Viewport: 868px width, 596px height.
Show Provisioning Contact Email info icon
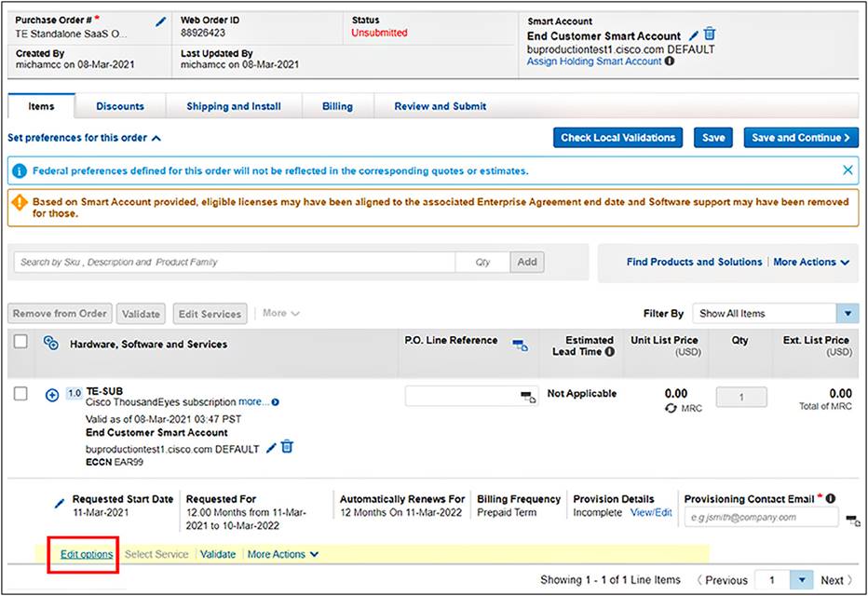(831, 498)
